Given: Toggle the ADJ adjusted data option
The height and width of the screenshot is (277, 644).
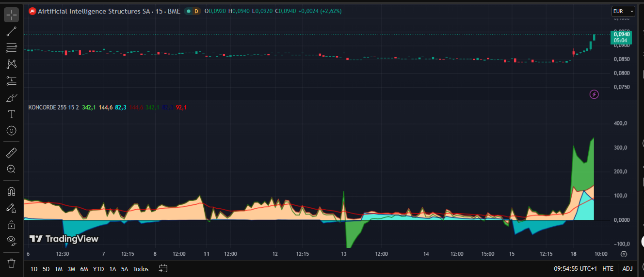Looking at the screenshot, I should point(628,269).
